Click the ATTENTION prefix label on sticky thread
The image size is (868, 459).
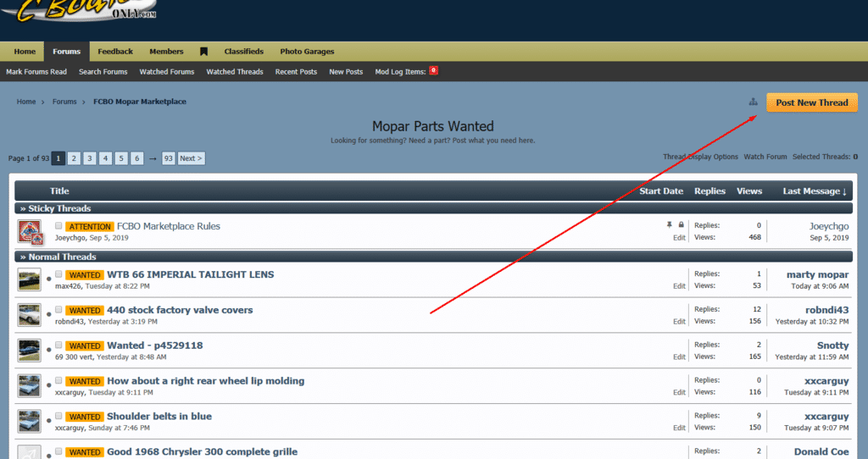(x=90, y=227)
